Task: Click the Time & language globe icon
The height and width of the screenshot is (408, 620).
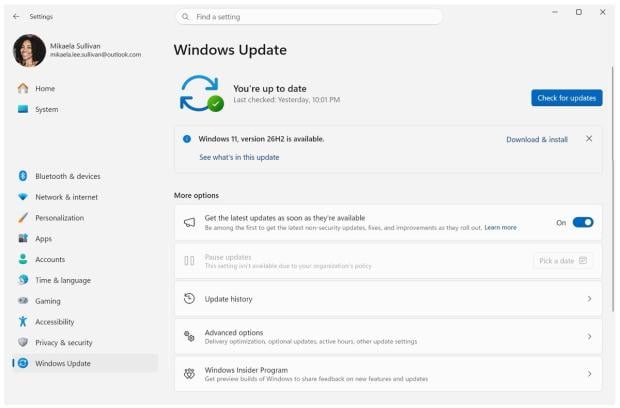Action: point(23,280)
